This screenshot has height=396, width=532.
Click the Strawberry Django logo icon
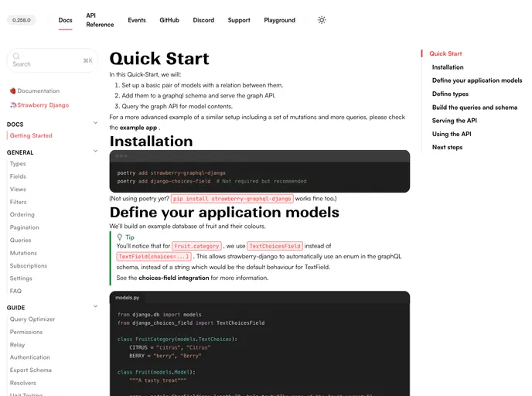coord(13,105)
